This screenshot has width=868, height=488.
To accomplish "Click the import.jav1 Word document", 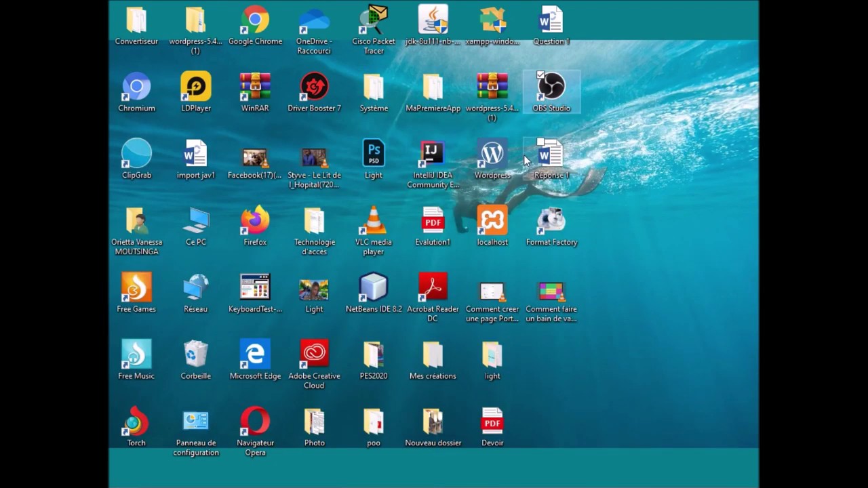I will [196, 154].
